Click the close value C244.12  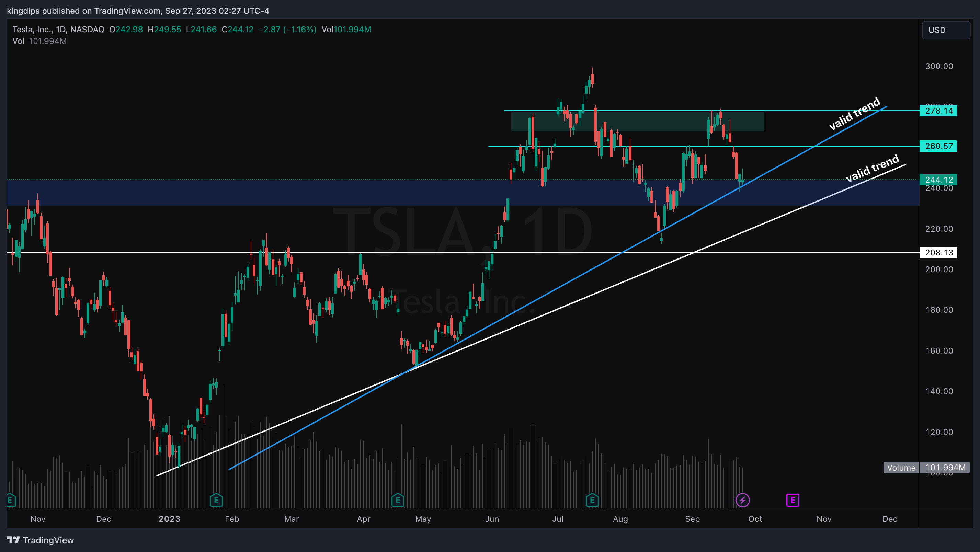tap(237, 29)
